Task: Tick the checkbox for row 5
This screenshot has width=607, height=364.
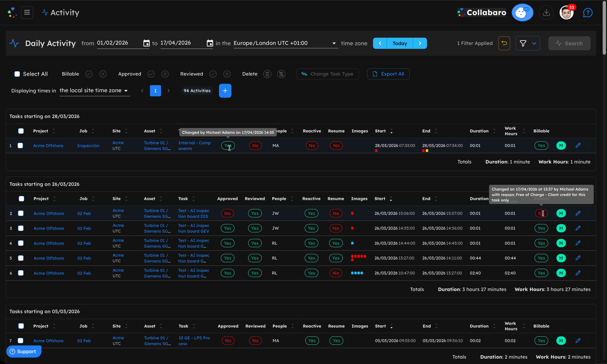Action: 21,258
